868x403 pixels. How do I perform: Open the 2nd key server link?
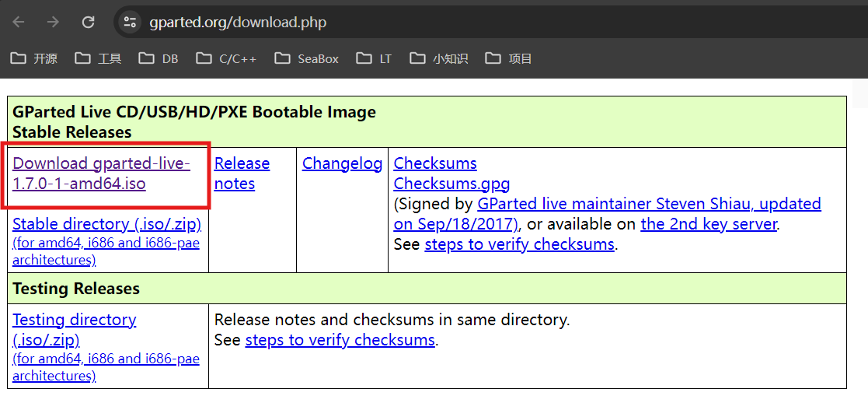click(709, 224)
